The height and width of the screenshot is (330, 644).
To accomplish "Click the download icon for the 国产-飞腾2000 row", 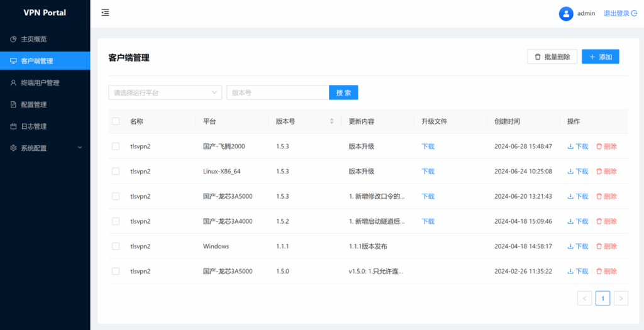I will click(570, 146).
